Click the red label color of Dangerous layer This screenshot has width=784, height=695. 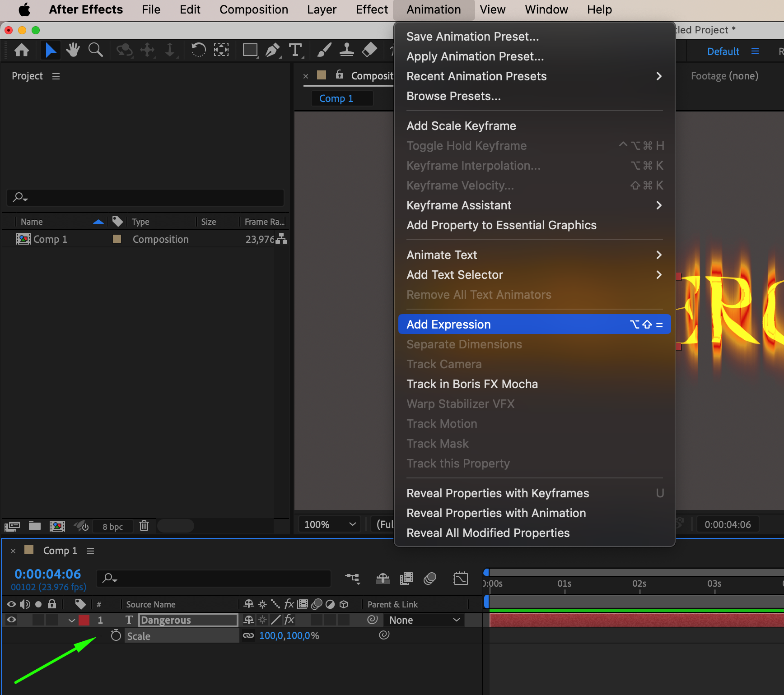pos(84,620)
